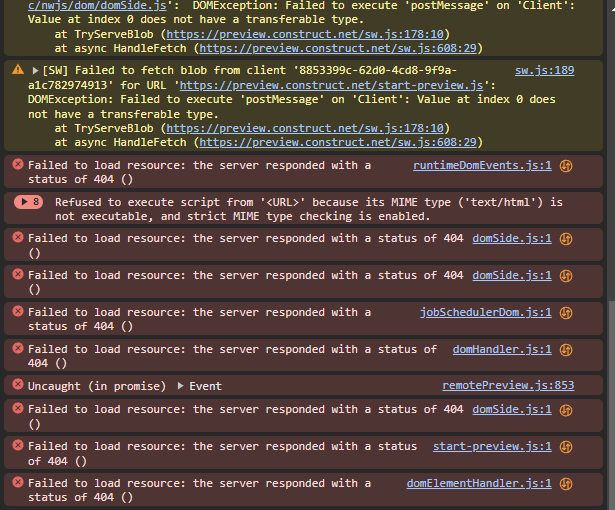The width and height of the screenshot is (615, 510).
Task: Click the preview.construct.net/start-preview.js URL
Action: [330, 86]
